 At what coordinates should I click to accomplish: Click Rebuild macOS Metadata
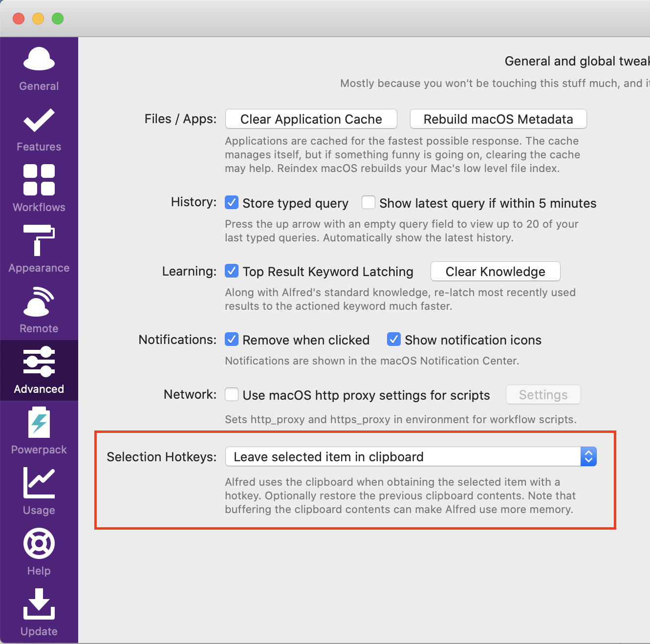click(498, 119)
